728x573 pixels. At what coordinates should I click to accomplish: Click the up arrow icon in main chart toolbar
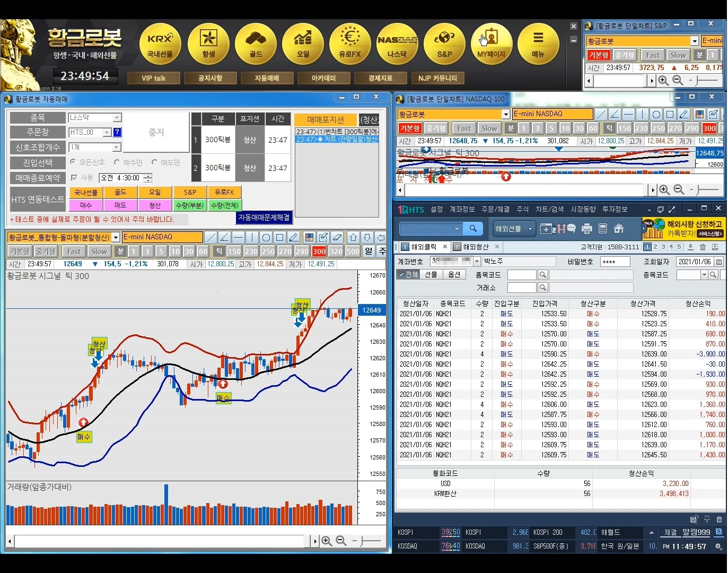pos(353,237)
